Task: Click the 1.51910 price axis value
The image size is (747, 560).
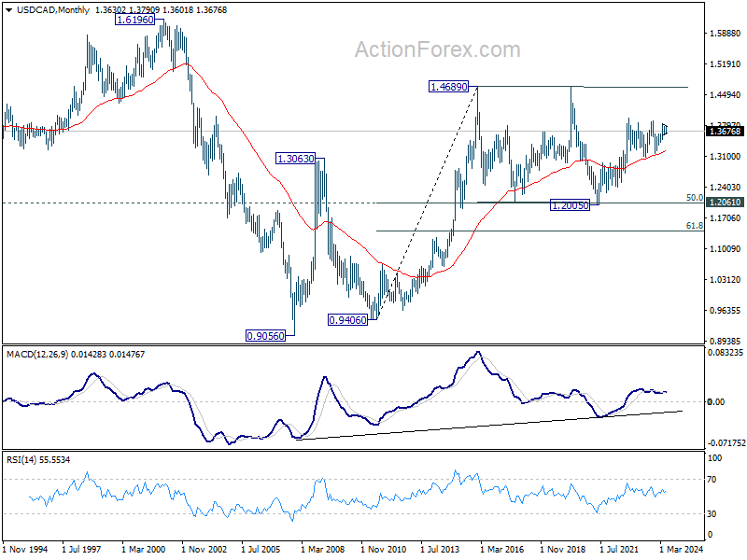Action: point(726,63)
